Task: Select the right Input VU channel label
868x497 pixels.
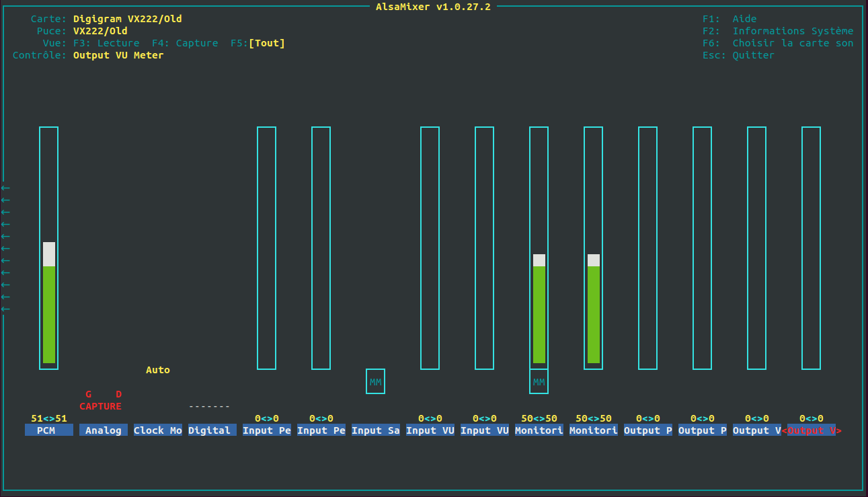Action: pyautogui.click(x=485, y=430)
